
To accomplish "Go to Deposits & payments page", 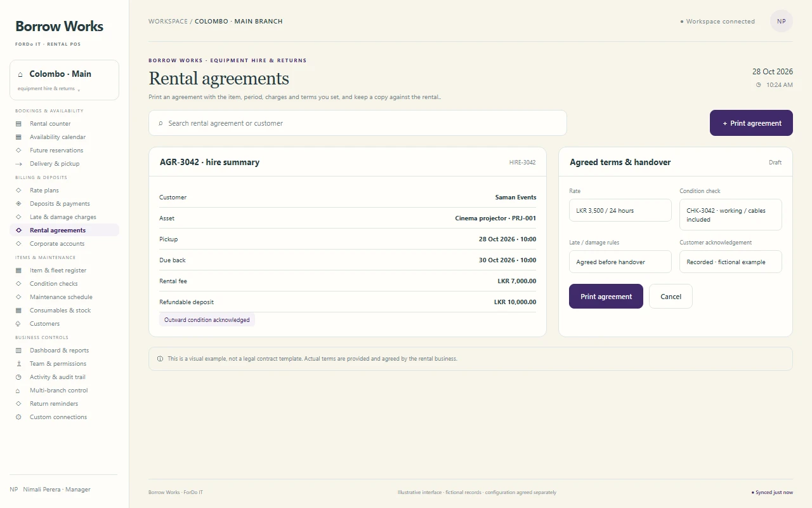I will [x=64, y=204].
